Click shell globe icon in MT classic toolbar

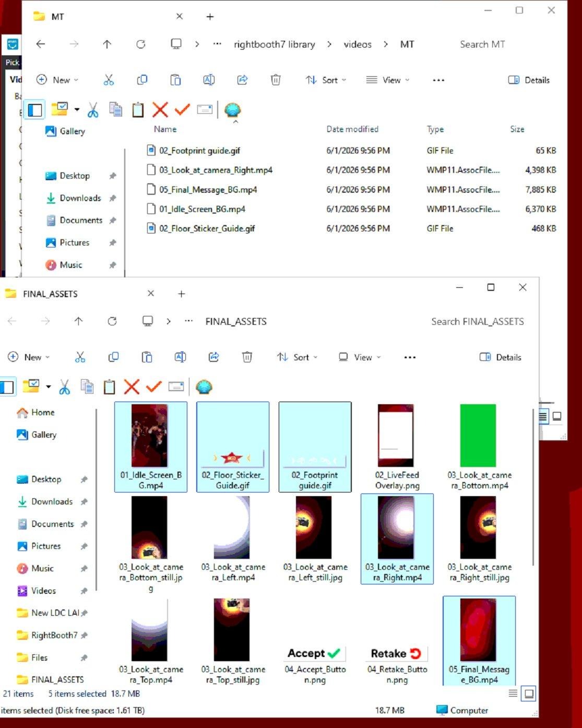pos(233,110)
